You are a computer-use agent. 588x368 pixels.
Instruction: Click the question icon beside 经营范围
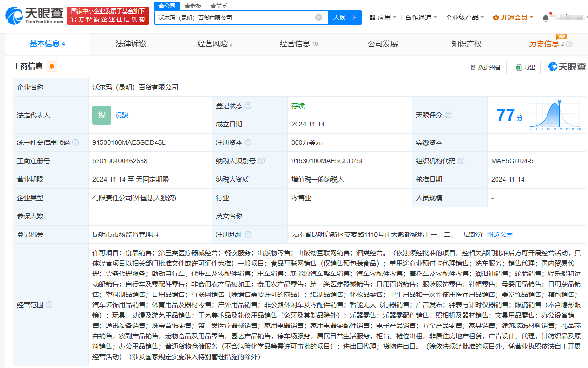49,305
